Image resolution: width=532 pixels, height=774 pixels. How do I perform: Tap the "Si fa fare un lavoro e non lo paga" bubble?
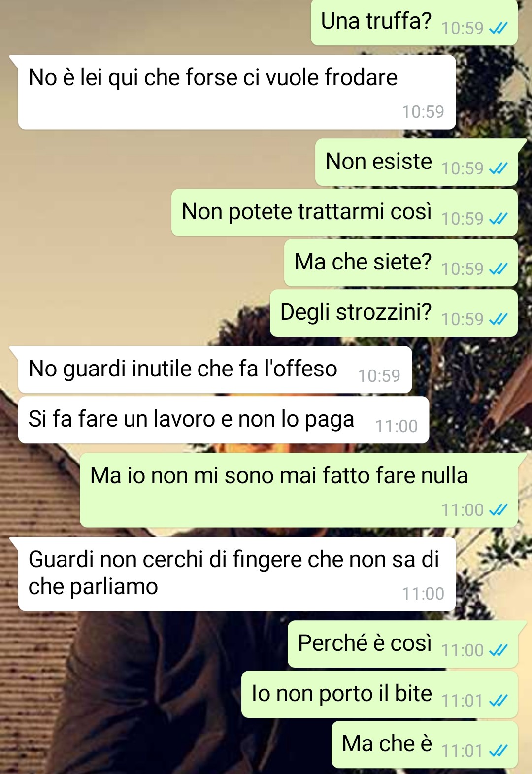tap(224, 420)
